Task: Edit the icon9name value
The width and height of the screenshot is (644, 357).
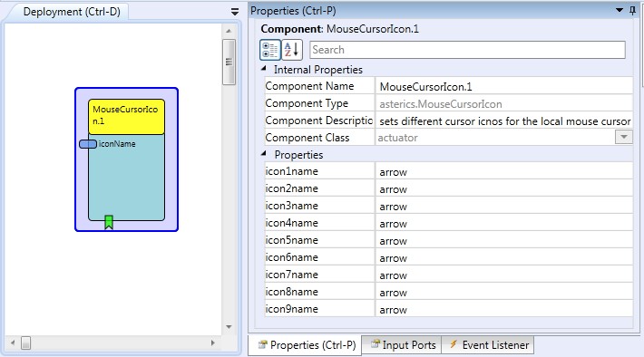Action: coord(503,310)
